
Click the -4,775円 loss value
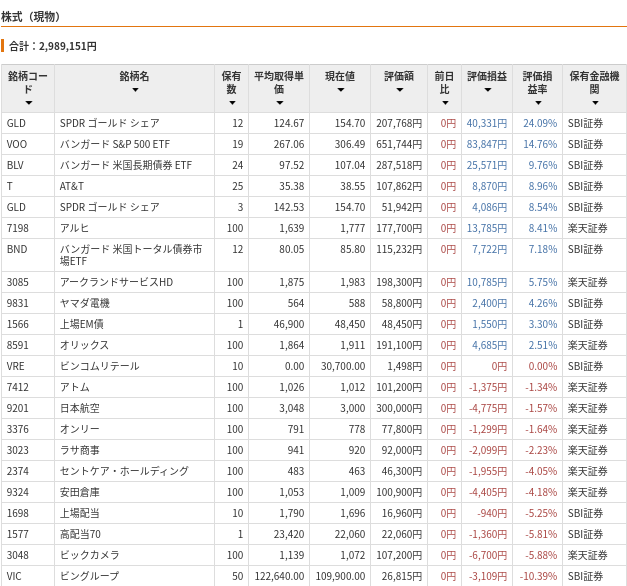click(488, 408)
